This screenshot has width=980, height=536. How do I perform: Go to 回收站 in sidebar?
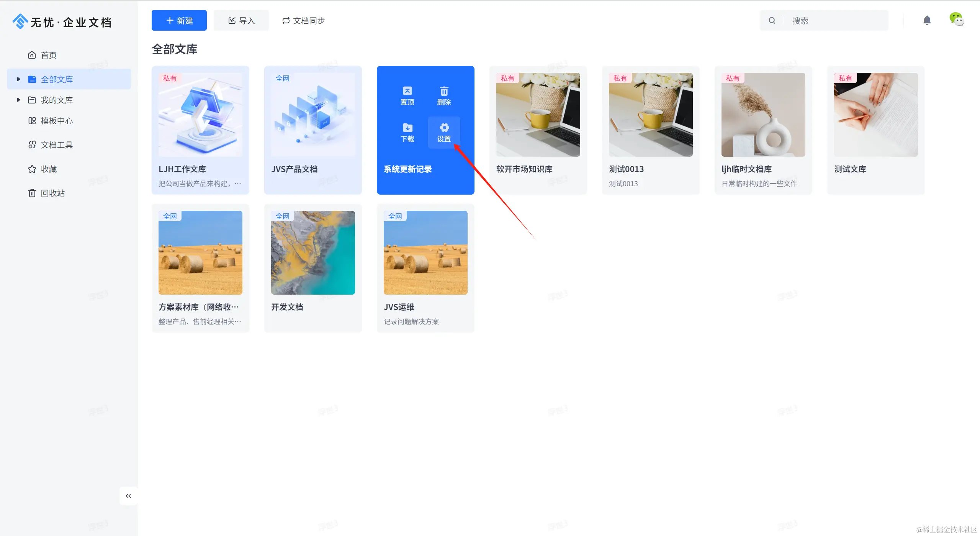point(52,193)
